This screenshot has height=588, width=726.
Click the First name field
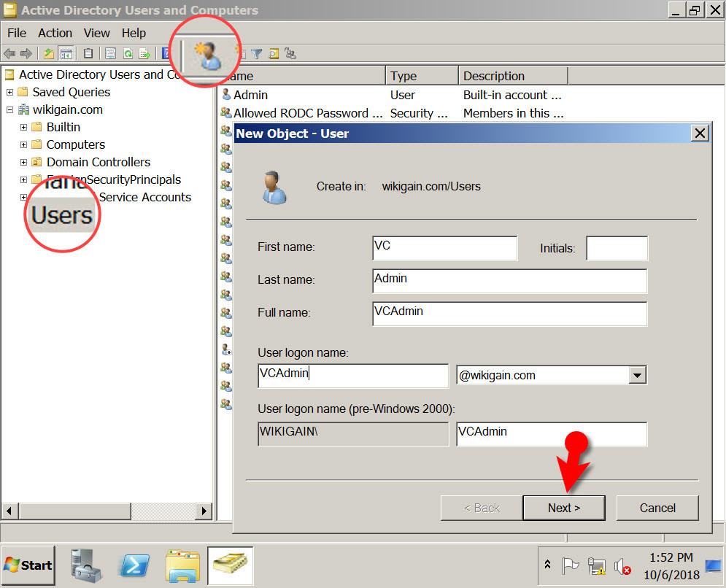click(444, 248)
